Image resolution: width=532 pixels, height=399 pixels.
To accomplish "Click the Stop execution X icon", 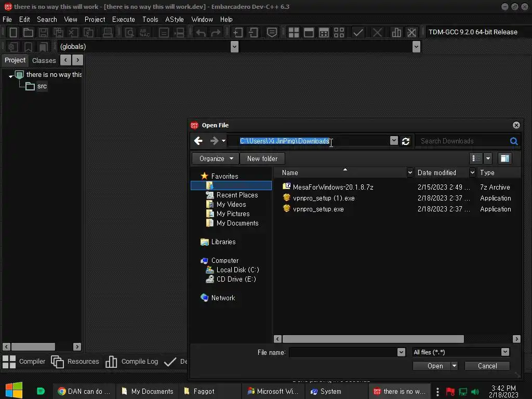I will tap(377, 33).
